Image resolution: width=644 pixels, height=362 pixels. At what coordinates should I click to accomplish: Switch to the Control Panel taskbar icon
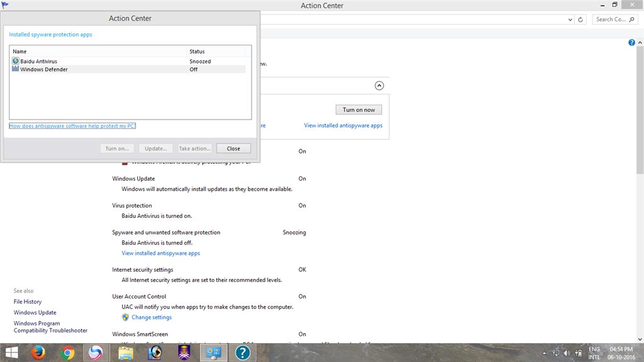click(x=213, y=353)
